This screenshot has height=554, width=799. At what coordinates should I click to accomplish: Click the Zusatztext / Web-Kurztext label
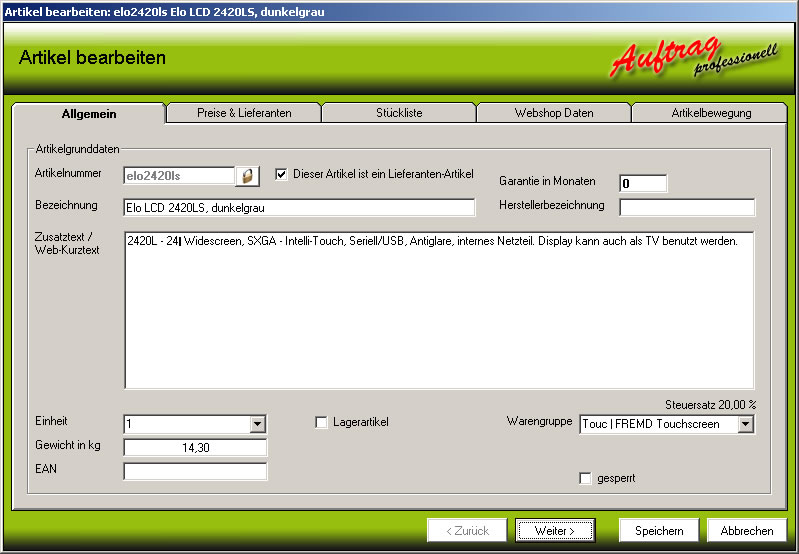67,243
